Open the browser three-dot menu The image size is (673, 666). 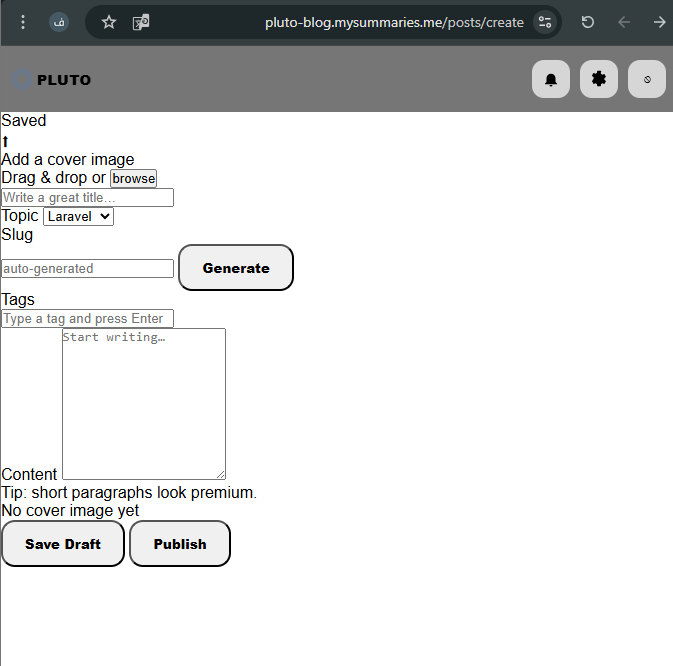coord(23,22)
